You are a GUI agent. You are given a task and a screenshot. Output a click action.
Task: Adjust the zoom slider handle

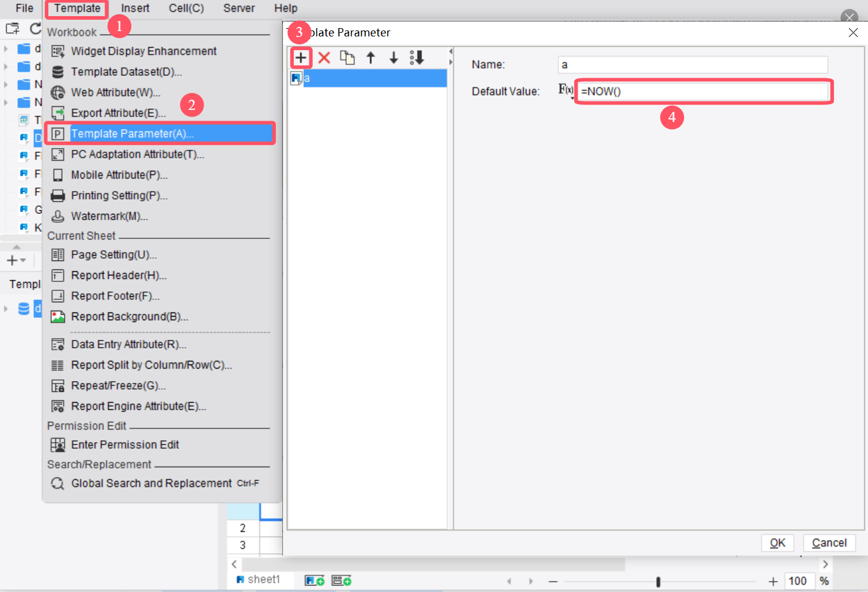click(x=658, y=581)
